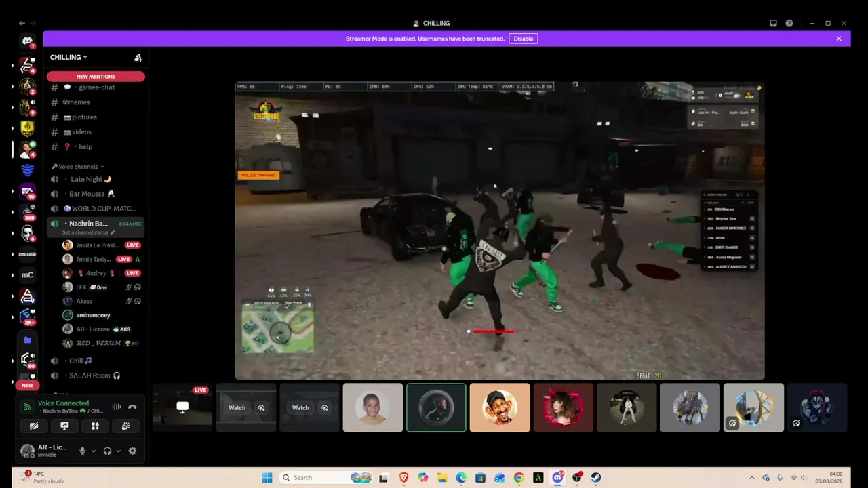Open the games-chat text channel

pyautogui.click(x=96, y=87)
